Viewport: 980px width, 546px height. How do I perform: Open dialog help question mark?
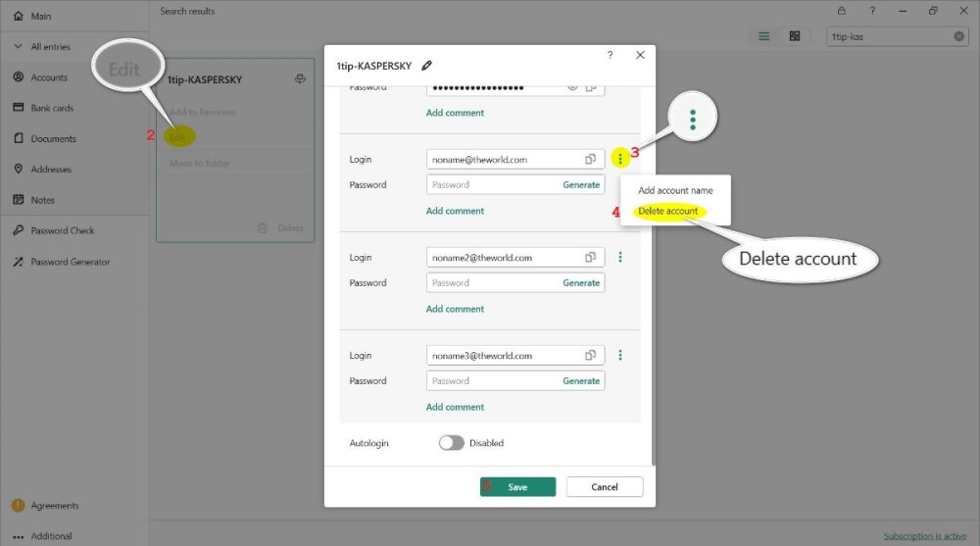pos(610,55)
